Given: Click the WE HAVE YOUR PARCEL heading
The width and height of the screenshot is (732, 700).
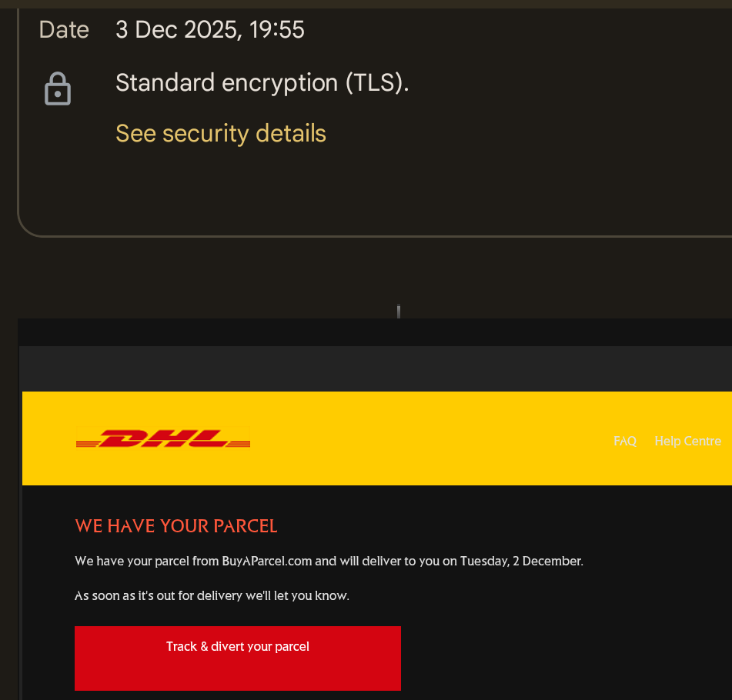Looking at the screenshot, I should [x=176, y=526].
